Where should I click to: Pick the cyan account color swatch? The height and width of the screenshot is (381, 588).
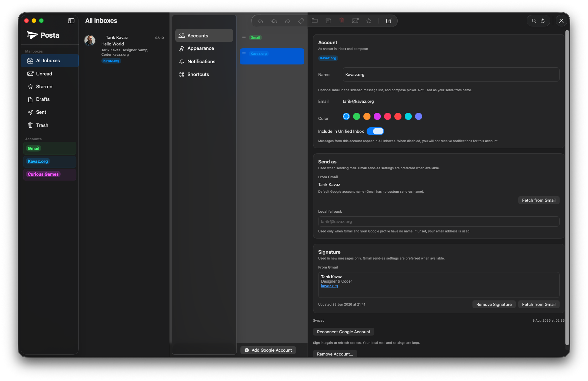(x=408, y=116)
